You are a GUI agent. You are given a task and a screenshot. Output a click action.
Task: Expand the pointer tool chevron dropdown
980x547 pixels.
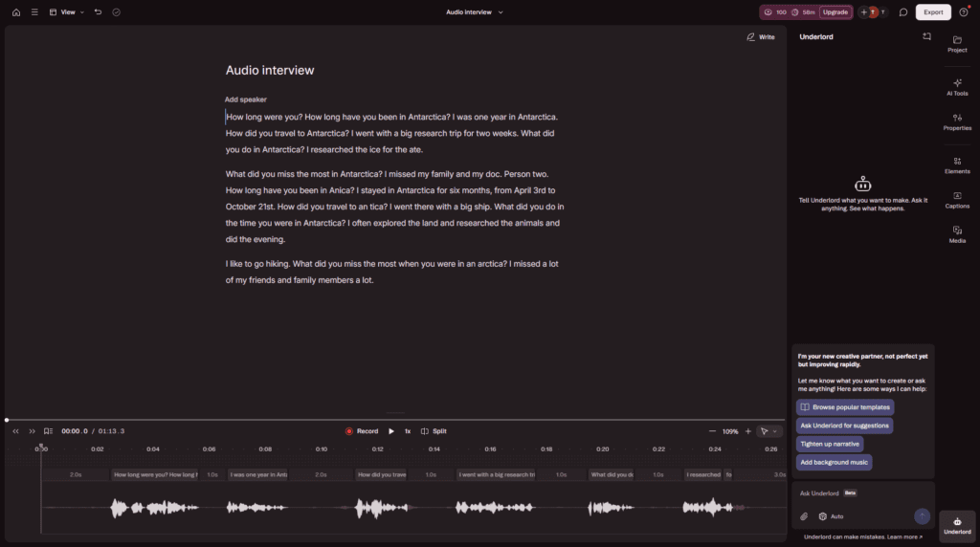pyautogui.click(x=775, y=431)
